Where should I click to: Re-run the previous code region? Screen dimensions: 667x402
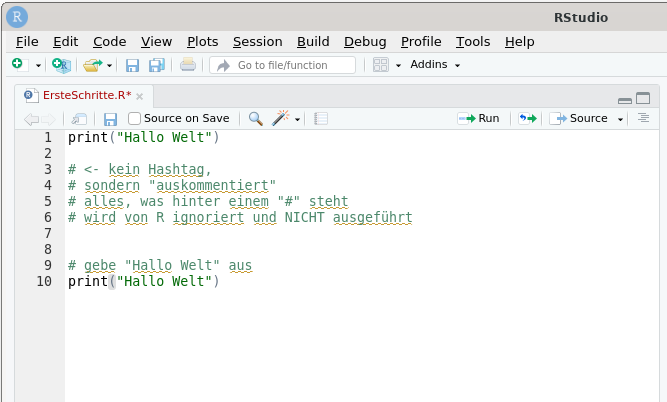pos(527,118)
